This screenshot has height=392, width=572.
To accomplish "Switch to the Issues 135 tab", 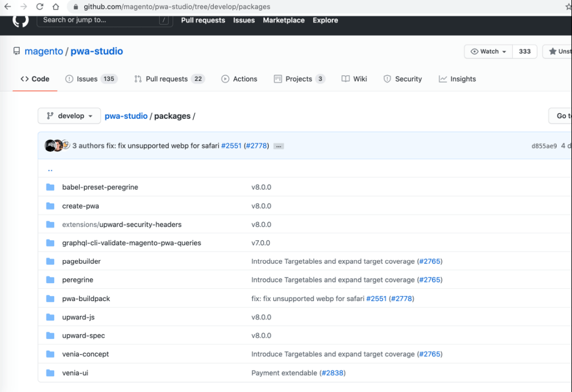I will point(91,79).
